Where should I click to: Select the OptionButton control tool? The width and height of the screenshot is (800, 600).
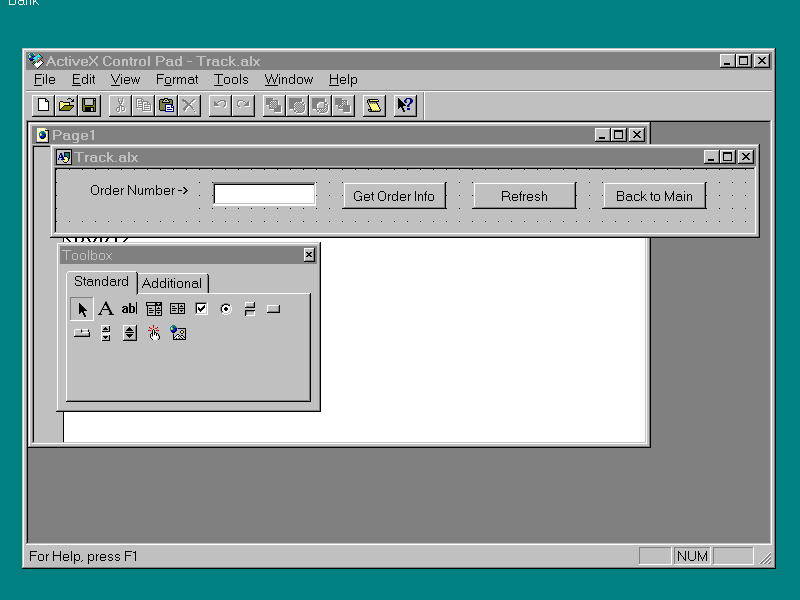(225, 309)
